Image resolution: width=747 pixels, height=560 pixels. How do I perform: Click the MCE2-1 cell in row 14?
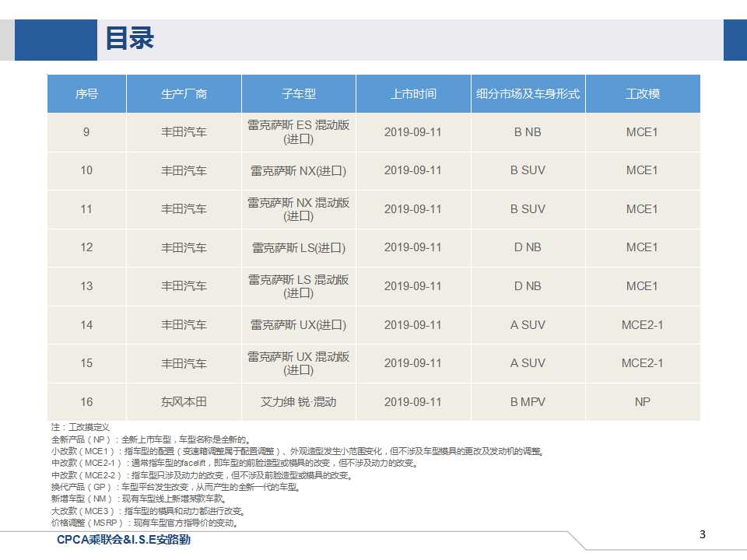[x=643, y=325]
